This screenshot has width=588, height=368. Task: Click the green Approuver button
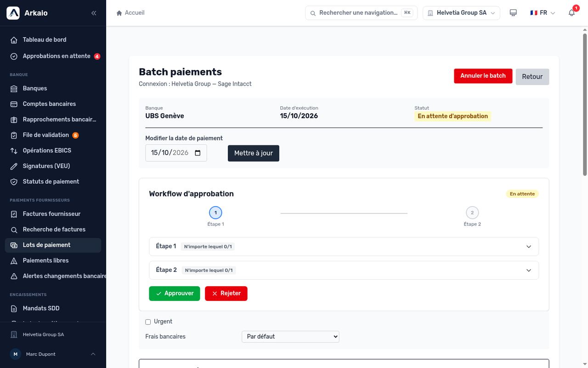[x=175, y=293]
